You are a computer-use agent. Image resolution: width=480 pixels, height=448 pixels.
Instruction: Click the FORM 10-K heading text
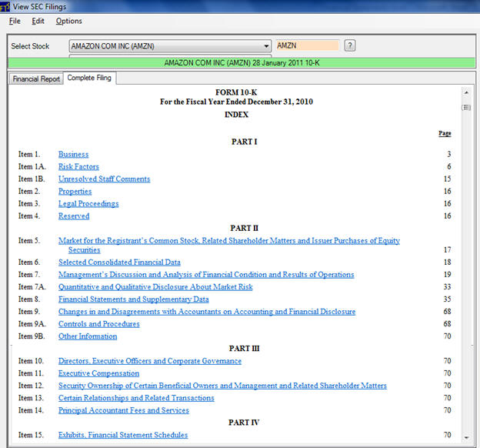236,92
